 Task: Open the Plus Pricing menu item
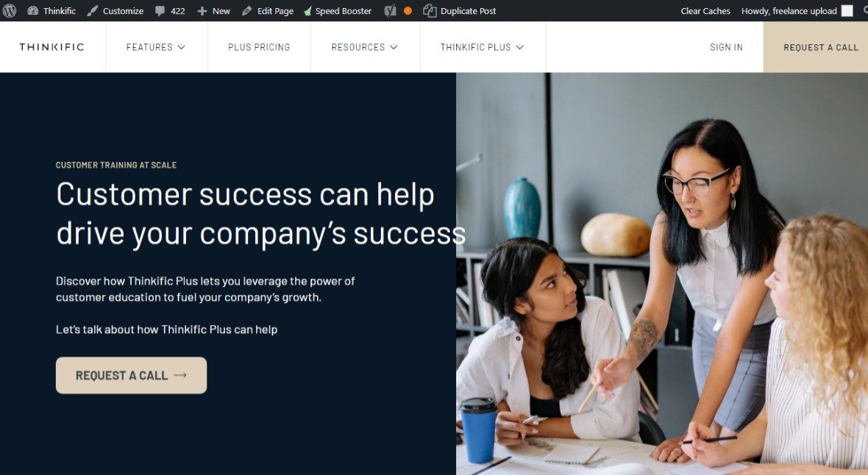coord(259,47)
